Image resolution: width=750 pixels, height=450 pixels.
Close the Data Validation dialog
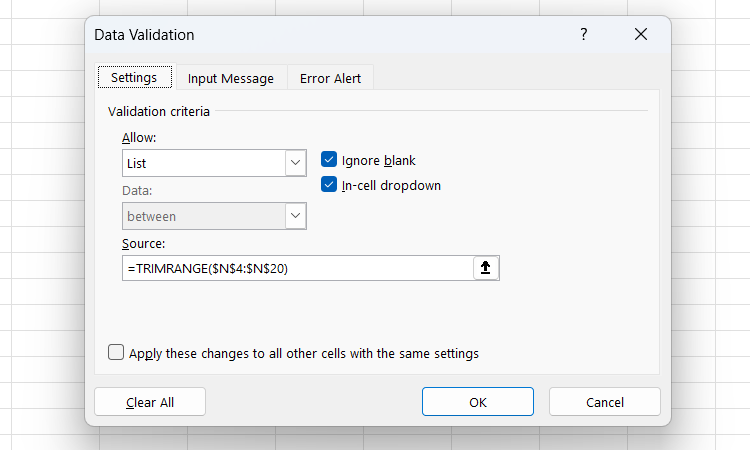[x=641, y=35]
